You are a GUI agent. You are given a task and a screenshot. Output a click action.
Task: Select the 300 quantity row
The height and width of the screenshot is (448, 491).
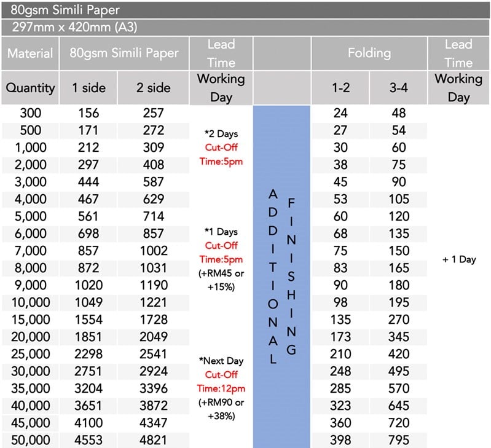point(95,113)
